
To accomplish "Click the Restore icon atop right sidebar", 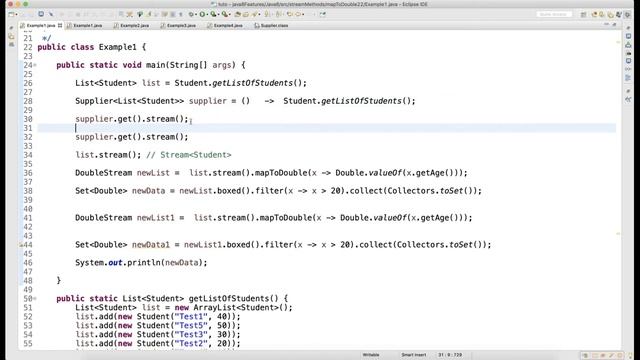I will [628, 28].
